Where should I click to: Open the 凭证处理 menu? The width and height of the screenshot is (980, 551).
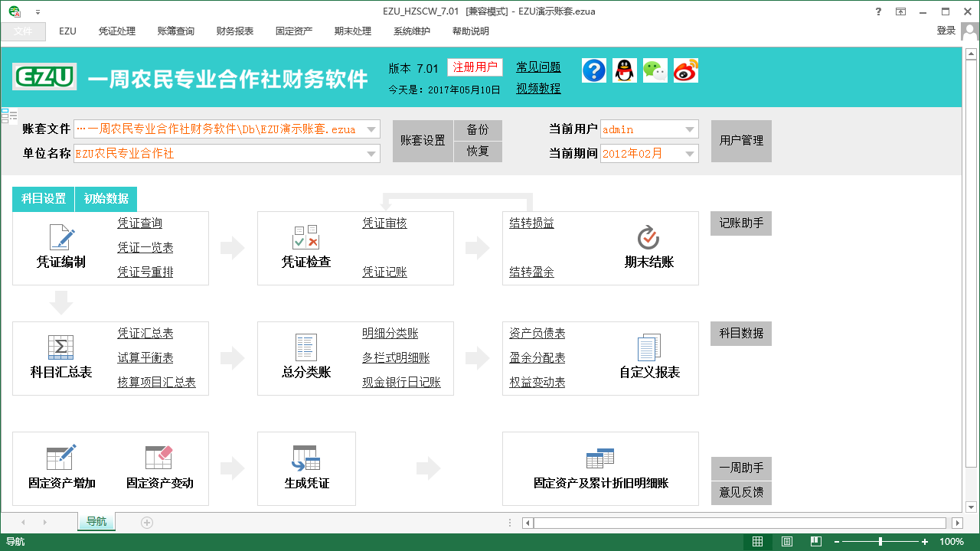(117, 31)
